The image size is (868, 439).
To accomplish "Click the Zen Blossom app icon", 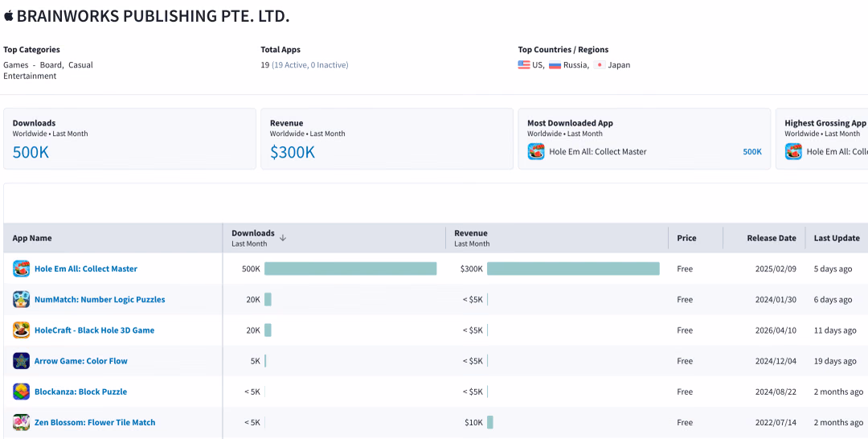I will pos(21,422).
